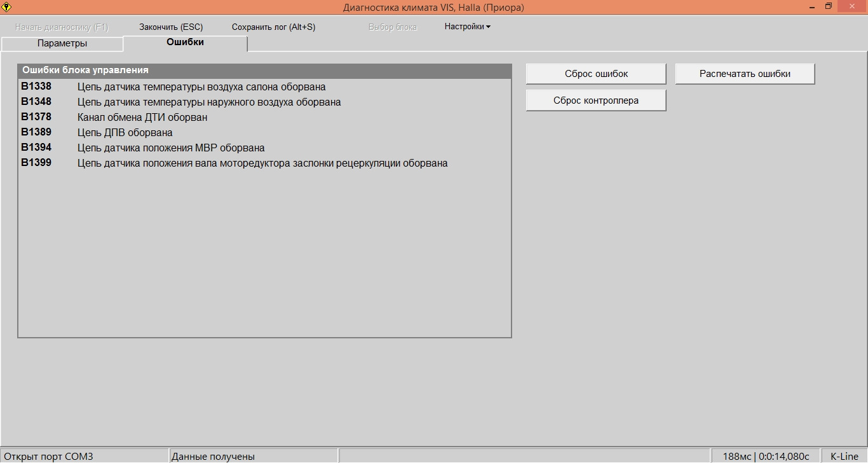Select error code B1348 row

[x=264, y=102]
